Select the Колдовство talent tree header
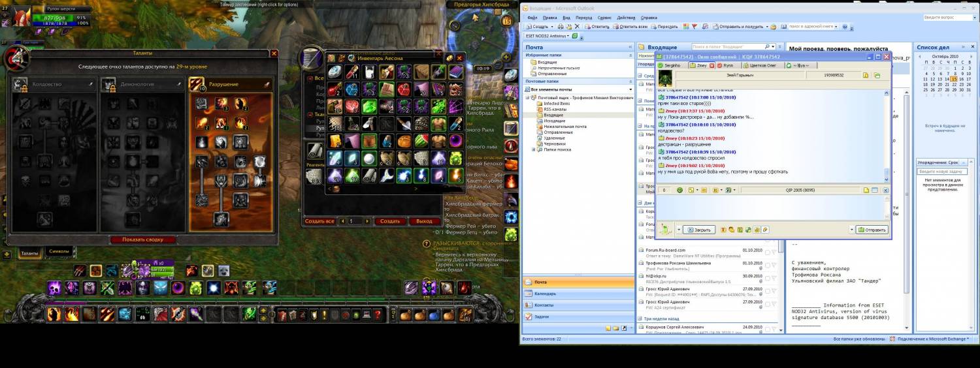The width and height of the screenshot is (980, 368). 56,84
